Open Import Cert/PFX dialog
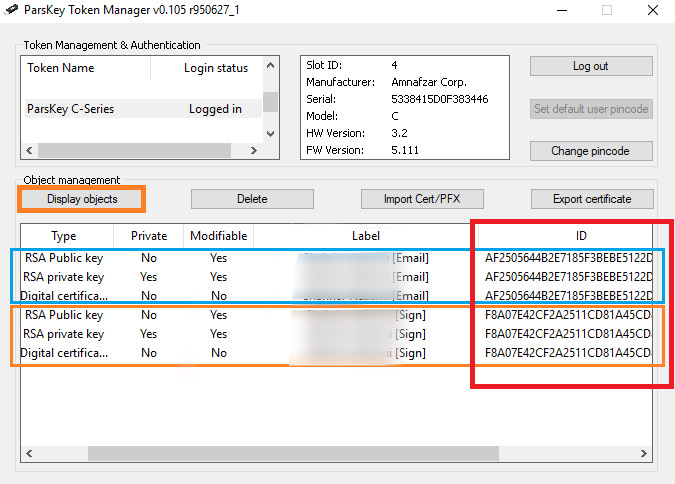The width and height of the screenshot is (675, 484). (x=422, y=199)
